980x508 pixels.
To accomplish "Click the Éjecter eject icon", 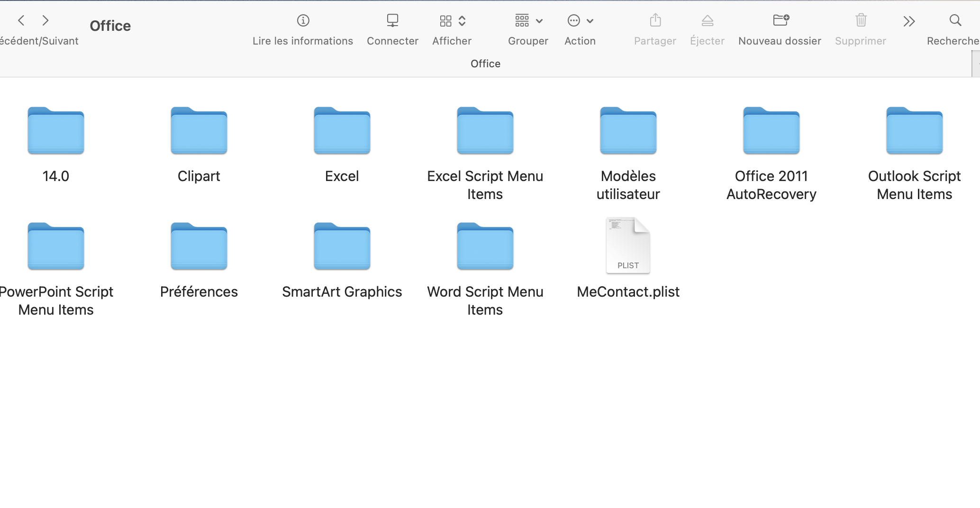I will click(707, 20).
